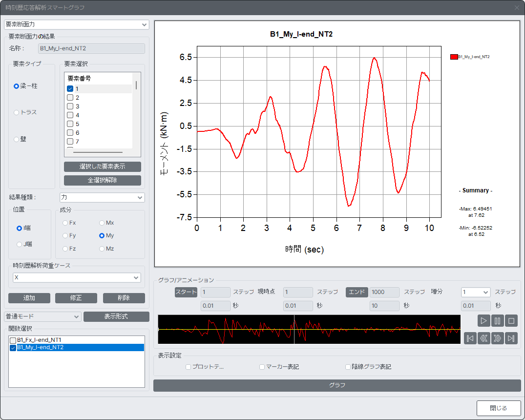Toggle B1_Fx_I-end_NT1 function checkbox
The height and width of the screenshot is (420, 525).
click(x=13, y=340)
